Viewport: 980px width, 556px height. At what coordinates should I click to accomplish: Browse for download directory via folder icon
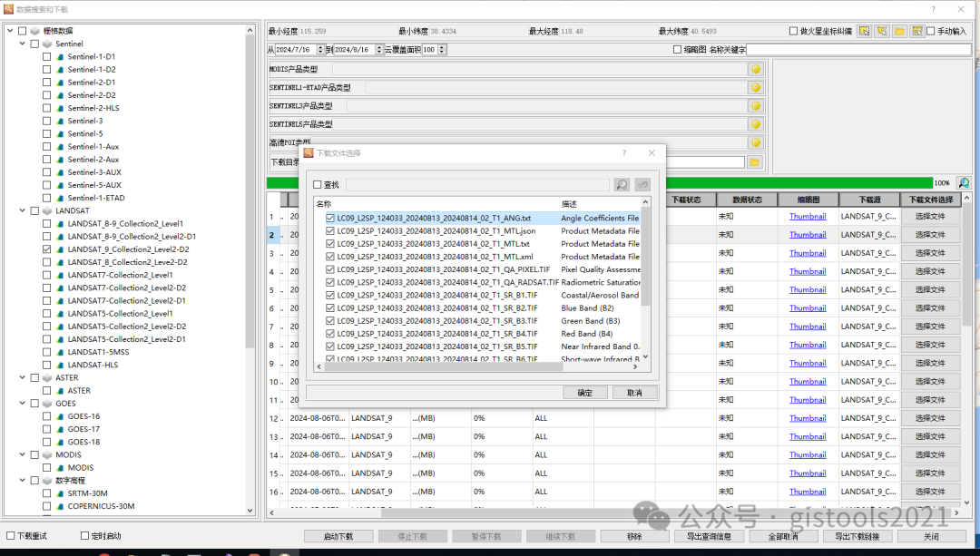754,162
